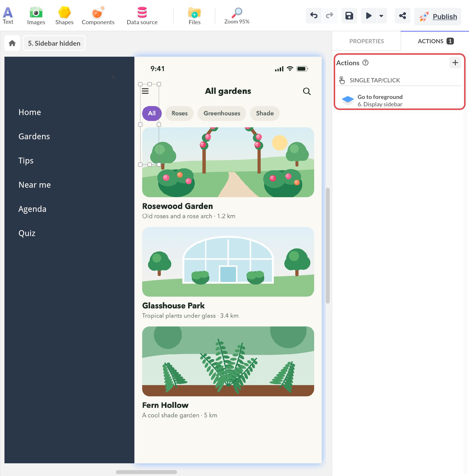Screen dimensions: 469x476
Task: Open the share options
Action: (x=402, y=16)
